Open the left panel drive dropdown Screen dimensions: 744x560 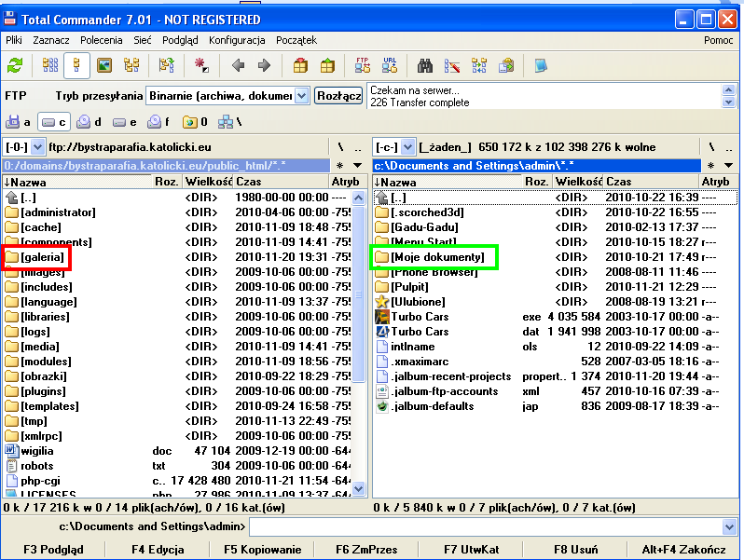click(x=37, y=147)
